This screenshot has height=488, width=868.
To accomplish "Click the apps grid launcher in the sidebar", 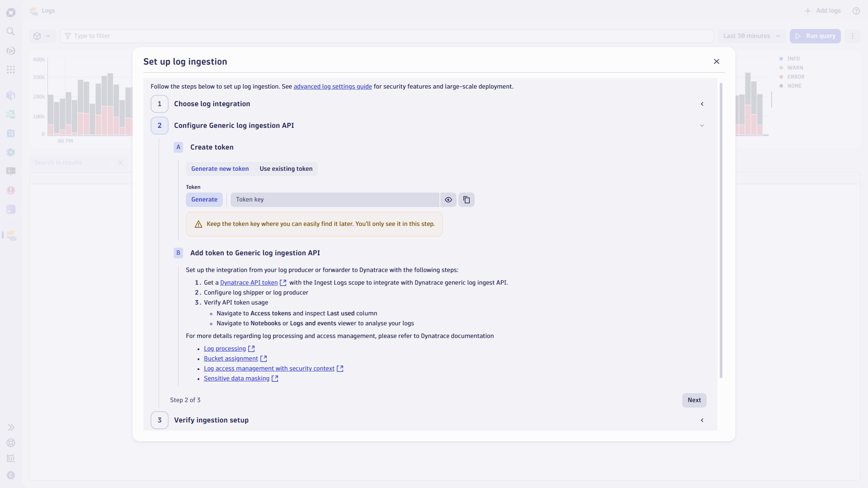I will [x=11, y=70].
